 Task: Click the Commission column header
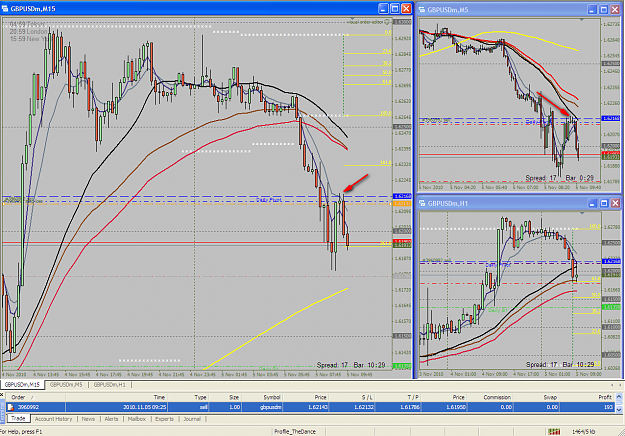coord(491,397)
